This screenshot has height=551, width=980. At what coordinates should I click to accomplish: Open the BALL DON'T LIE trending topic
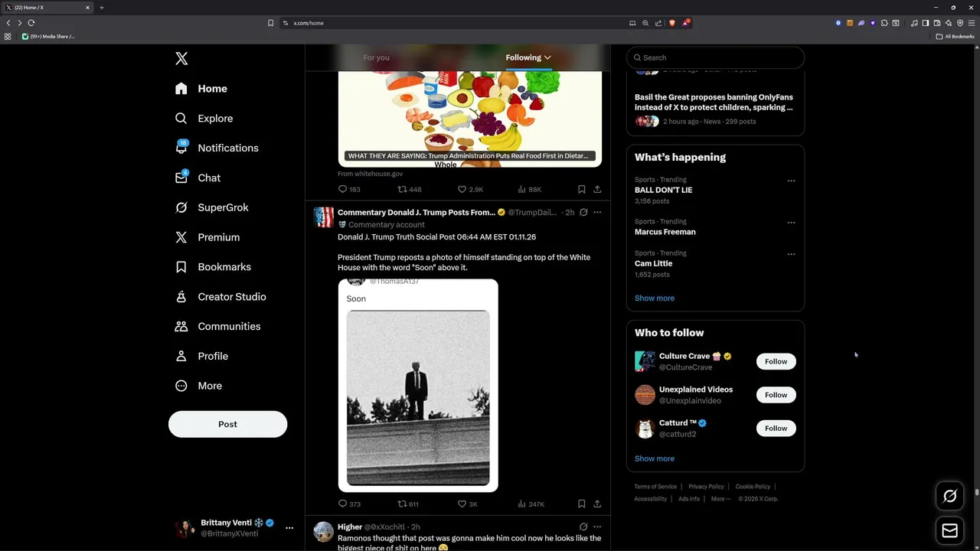pos(663,190)
